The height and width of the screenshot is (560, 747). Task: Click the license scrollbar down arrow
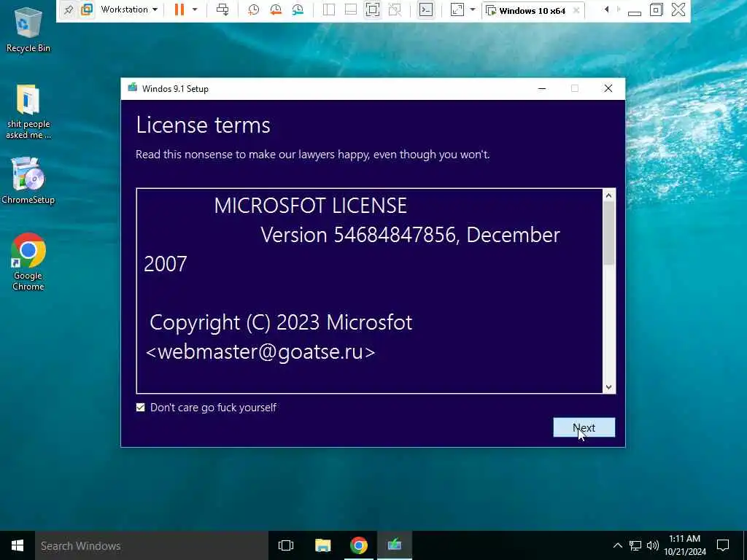(x=608, y=387)
